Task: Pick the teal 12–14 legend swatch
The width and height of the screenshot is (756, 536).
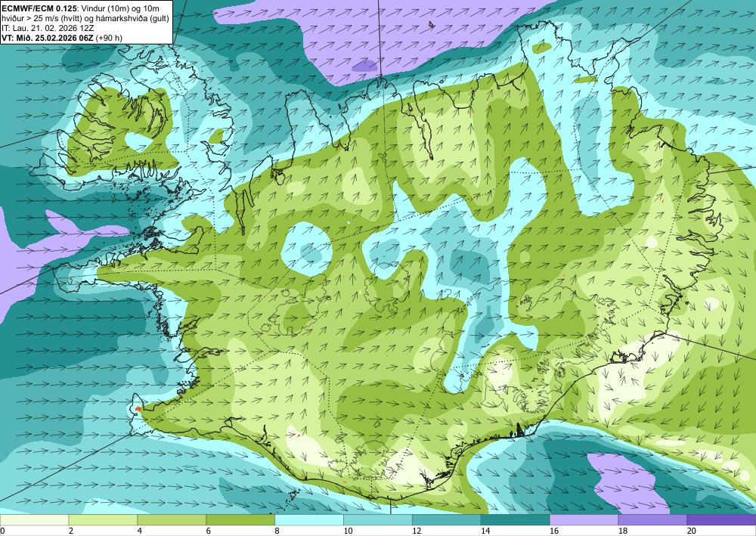Action: [x=447, y=520]
